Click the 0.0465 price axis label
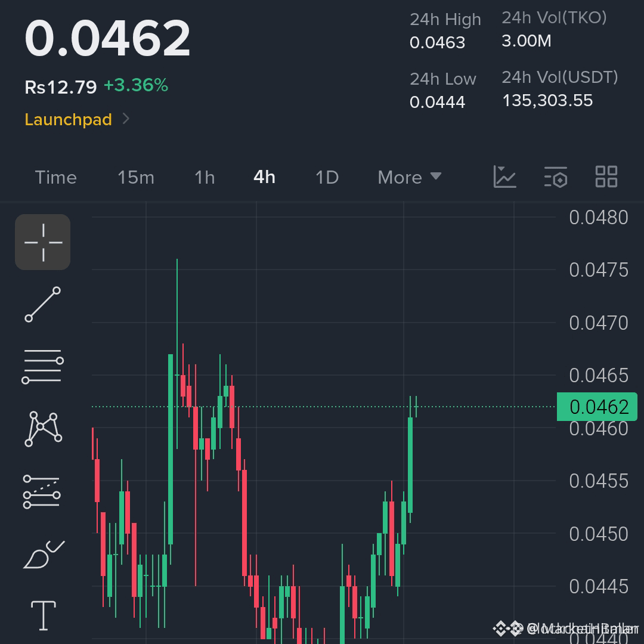Screen dimensions: 644x644 pyautogui.click(x=599, y=376)
